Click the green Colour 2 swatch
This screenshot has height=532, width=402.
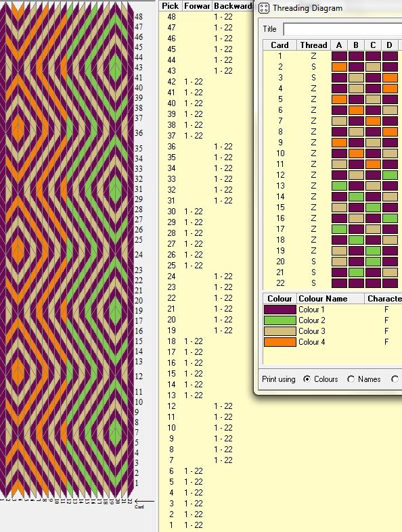click(x=280, y=320)
